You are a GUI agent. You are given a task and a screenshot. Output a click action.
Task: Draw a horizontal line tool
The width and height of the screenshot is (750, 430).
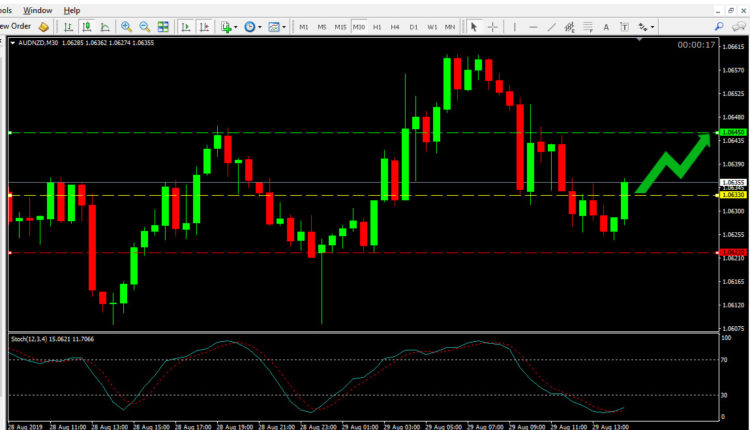533,27
